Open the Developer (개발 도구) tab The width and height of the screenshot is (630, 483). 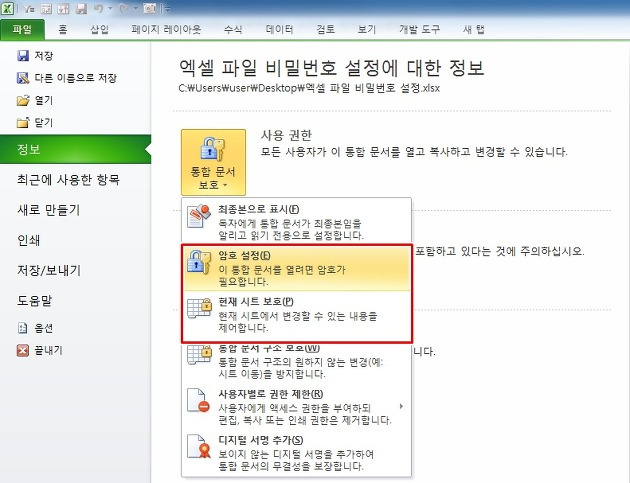(x=419, y=29)
